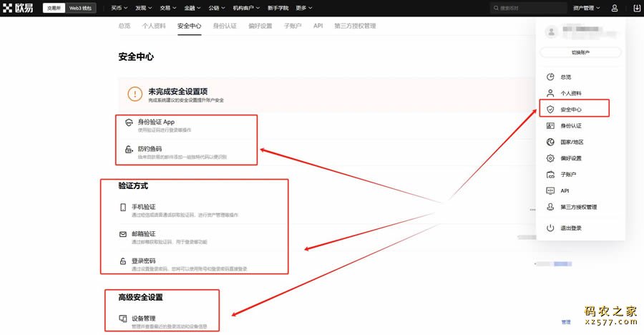Click the 国家/地区 globe icon
Screen dimensions: 644x335
(550, 142)
